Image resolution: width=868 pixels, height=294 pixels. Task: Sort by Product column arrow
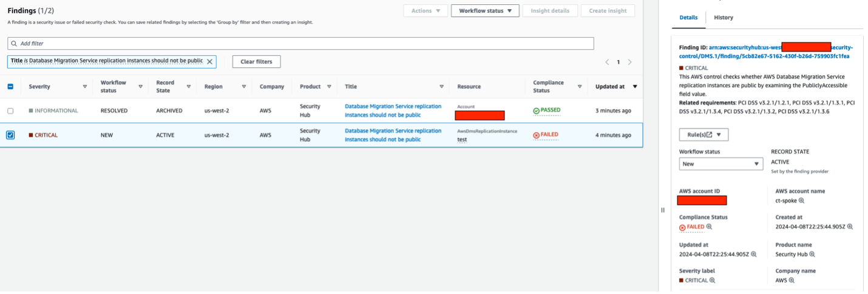coord(328,87)
